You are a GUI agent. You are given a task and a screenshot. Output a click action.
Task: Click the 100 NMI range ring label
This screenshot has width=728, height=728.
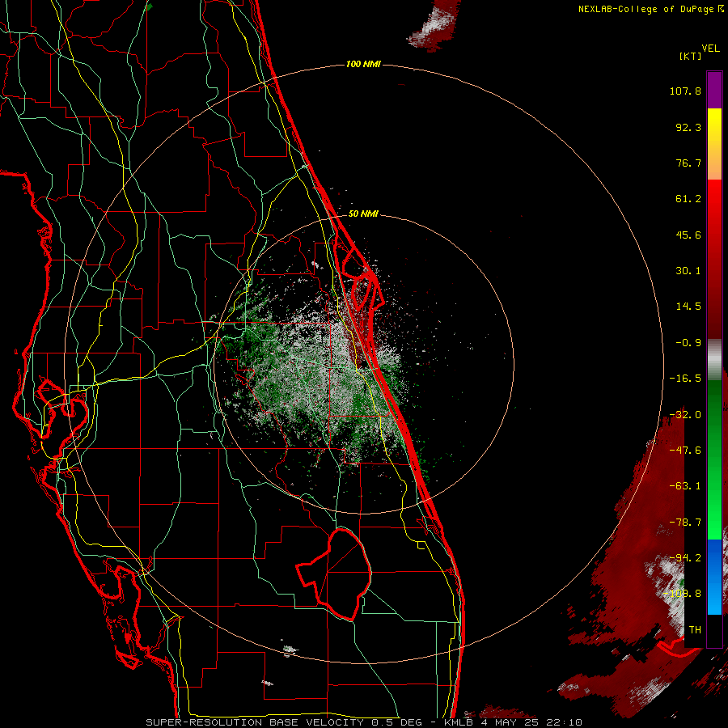(363, 64)
